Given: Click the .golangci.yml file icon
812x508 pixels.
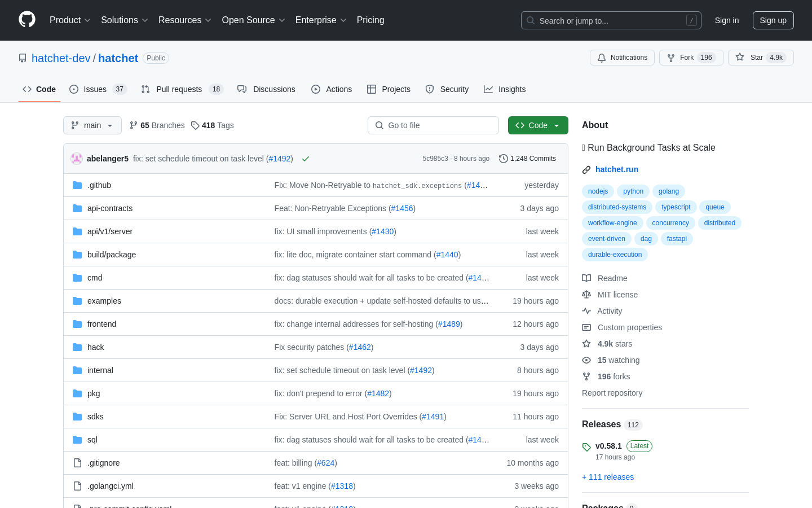Looking at the screenshot, I should [77, 486].
